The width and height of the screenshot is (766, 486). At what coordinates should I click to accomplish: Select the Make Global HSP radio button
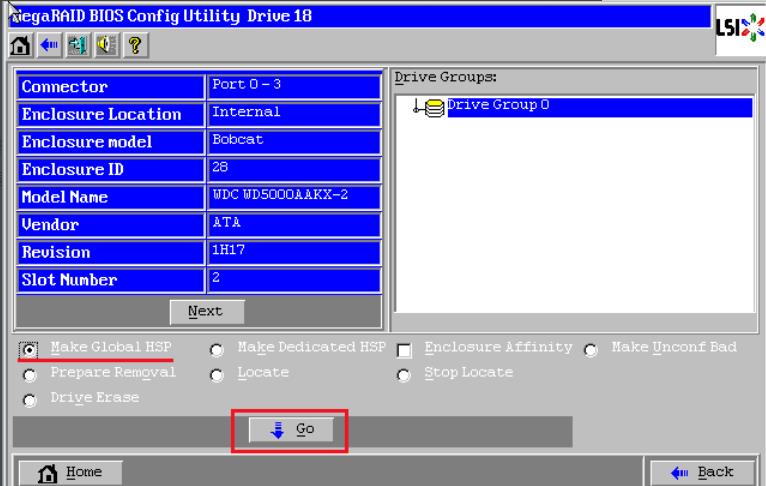click(x=29, y=350)
